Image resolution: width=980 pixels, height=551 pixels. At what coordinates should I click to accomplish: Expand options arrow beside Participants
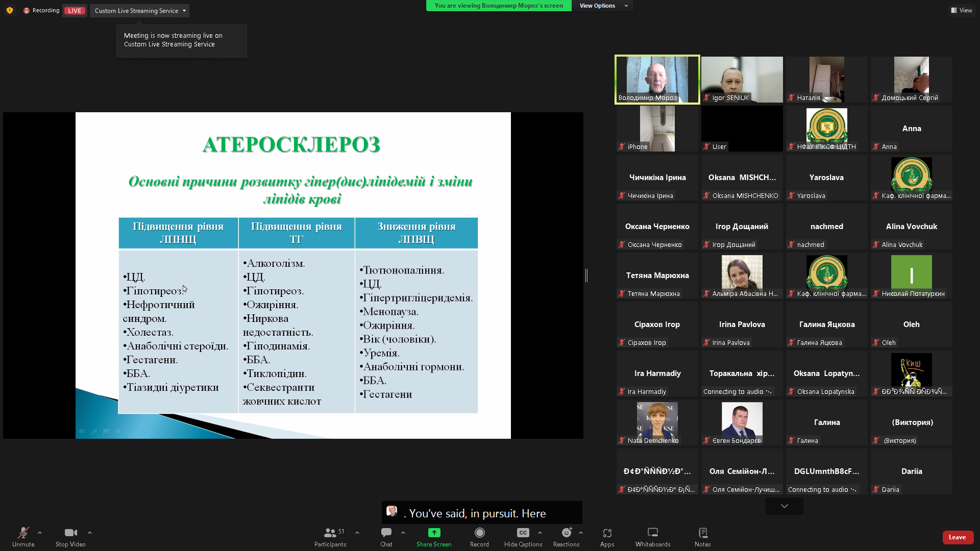point(357,533)
